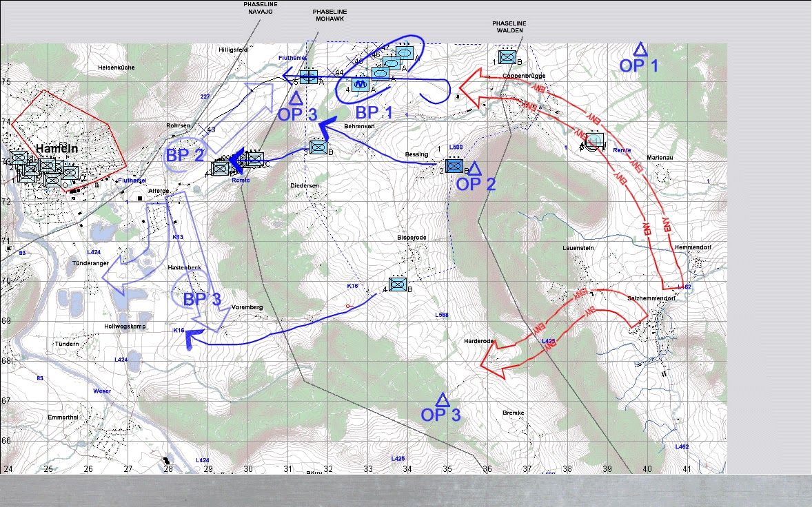Click the Hellwegskamp label
812x507 pixels.
click(125, 327)
